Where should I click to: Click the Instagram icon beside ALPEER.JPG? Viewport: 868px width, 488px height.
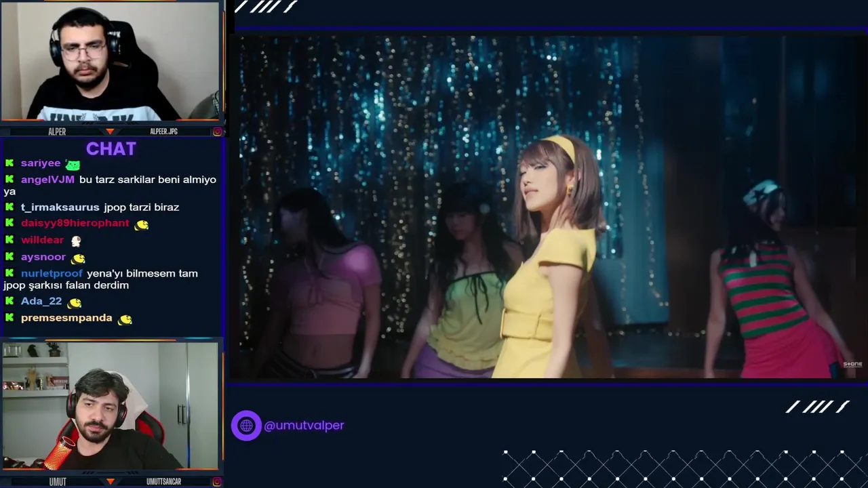tap(217, 131)
